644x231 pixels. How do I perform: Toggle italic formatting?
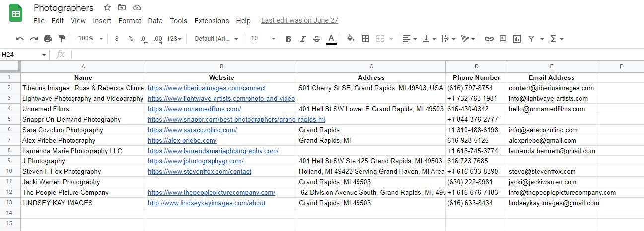point(302,39)
